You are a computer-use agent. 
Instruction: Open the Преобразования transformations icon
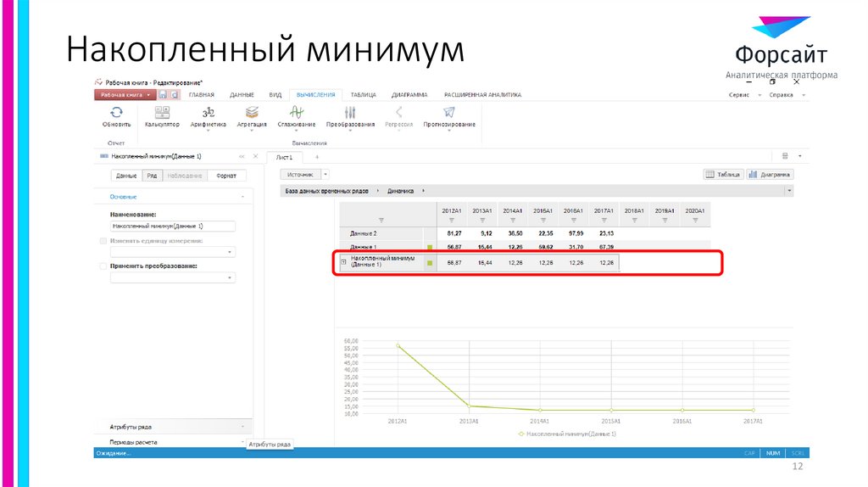tap(350, 112)
